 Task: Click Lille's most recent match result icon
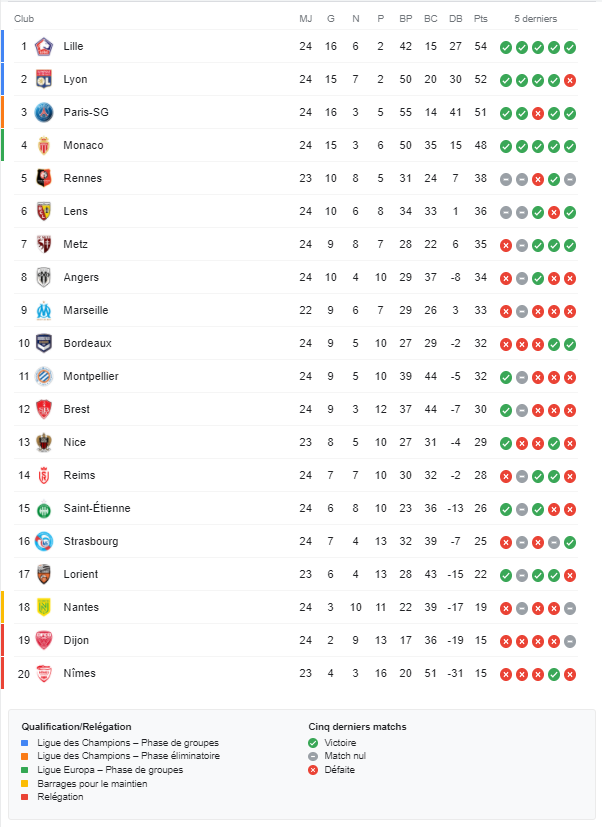570,47
